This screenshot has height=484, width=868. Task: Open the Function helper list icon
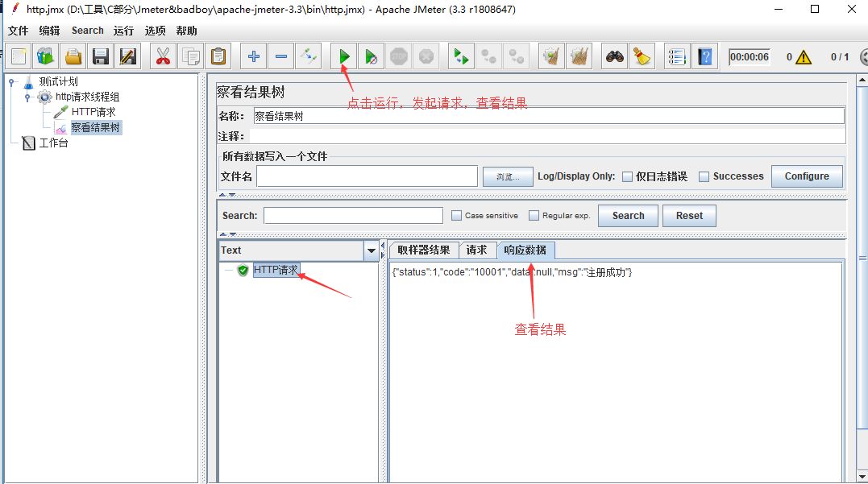point(677,56)
